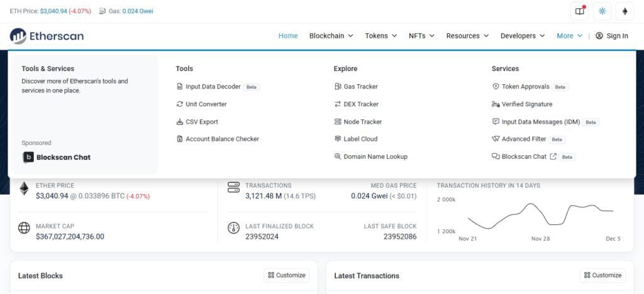
Task: Click last finalized block 23952024
Action: pyautogui.click(x=262, y=237)
